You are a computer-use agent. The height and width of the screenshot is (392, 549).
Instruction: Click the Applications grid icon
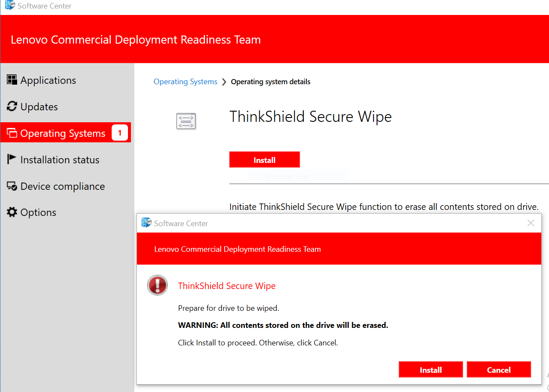[12, 80]
